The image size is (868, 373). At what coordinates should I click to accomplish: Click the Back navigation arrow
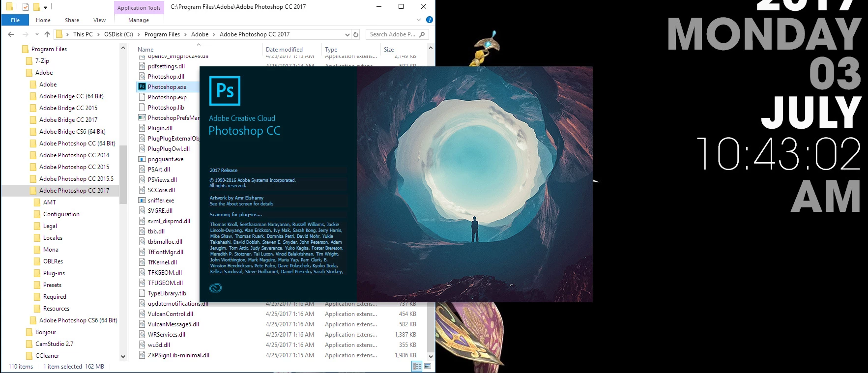tap(11, 34)
